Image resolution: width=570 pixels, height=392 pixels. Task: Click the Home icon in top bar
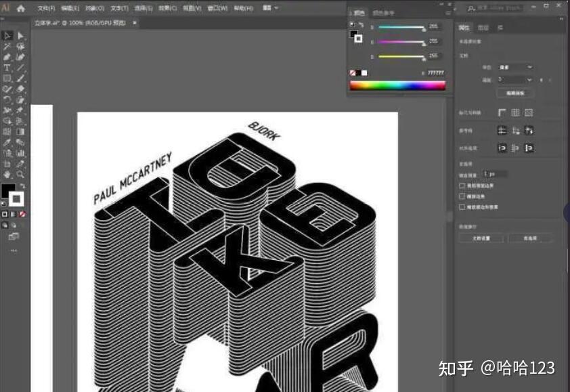point(21,8)
